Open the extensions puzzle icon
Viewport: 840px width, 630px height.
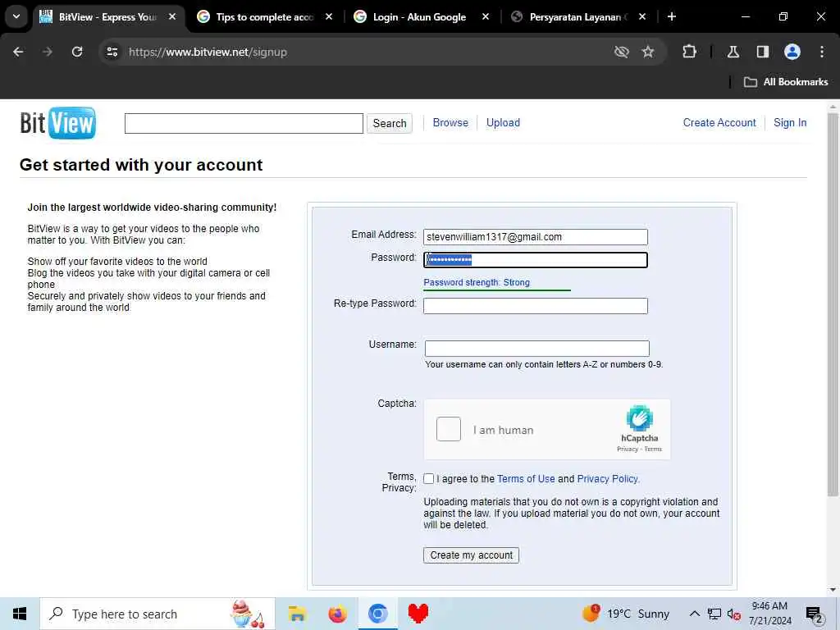pos(689,52)
